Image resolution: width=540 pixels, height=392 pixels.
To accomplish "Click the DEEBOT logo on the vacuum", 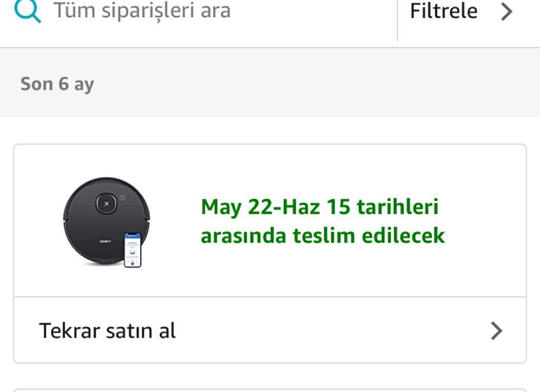I will pos(105,242).
